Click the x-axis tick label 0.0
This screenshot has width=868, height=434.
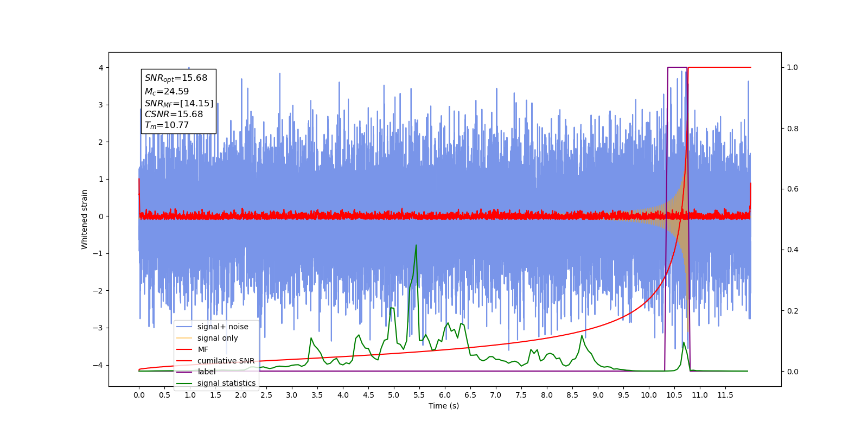(139, 395)
